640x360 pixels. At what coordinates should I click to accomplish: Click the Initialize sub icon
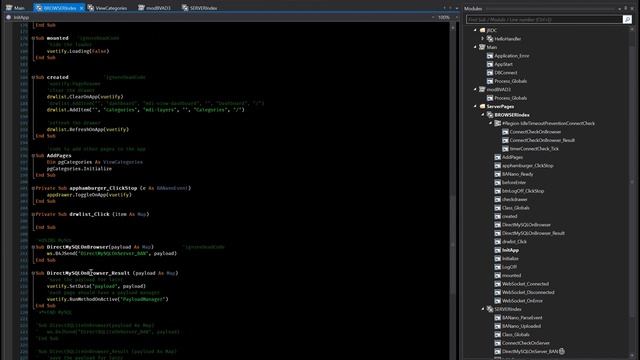(x=498, y=258)
